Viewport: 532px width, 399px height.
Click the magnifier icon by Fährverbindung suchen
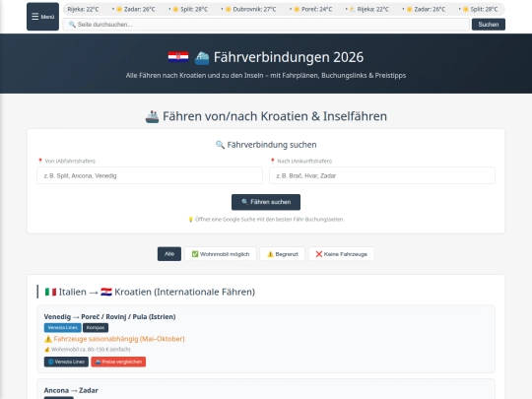point(220,145)
